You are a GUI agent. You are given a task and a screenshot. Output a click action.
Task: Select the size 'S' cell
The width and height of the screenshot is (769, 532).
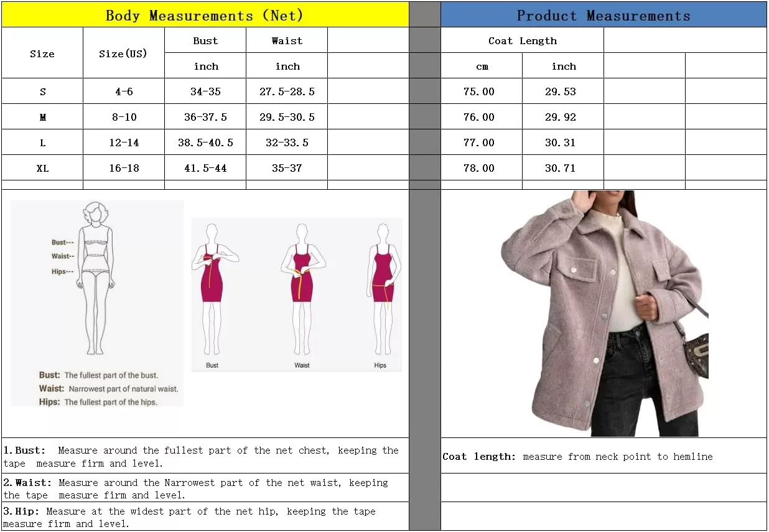click(x=42, y=91)
